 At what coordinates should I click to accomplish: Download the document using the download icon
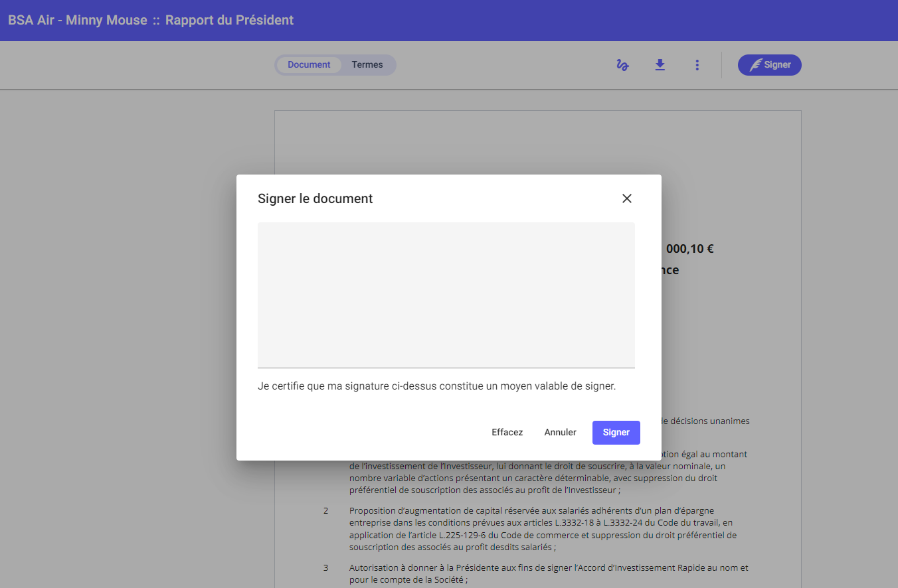pyautogui.click(x=660, y=65)
